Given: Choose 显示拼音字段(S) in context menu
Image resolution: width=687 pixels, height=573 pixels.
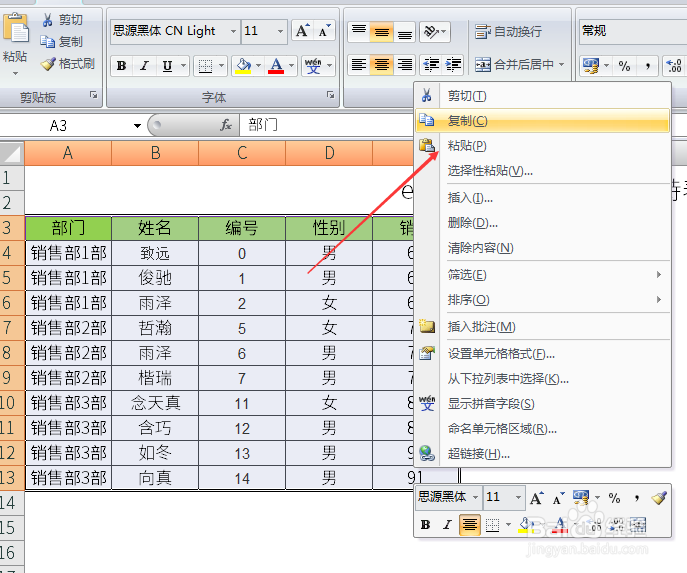Looking at the screenshot, I should tap(542, 403).
